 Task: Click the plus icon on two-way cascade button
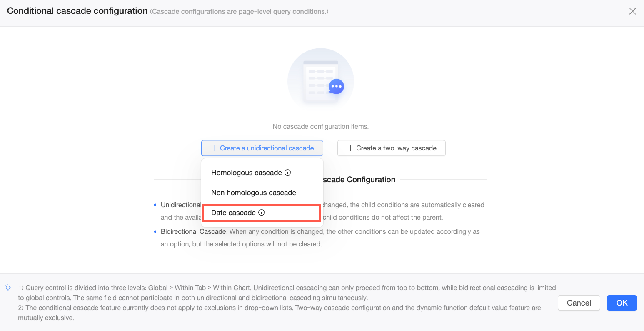[x=350, y=148]
